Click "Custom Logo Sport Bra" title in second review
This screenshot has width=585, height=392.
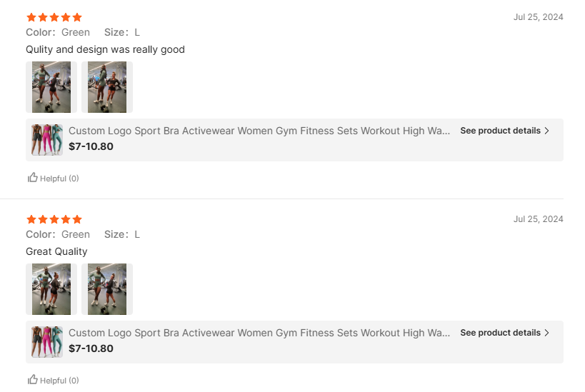point(259,333)
